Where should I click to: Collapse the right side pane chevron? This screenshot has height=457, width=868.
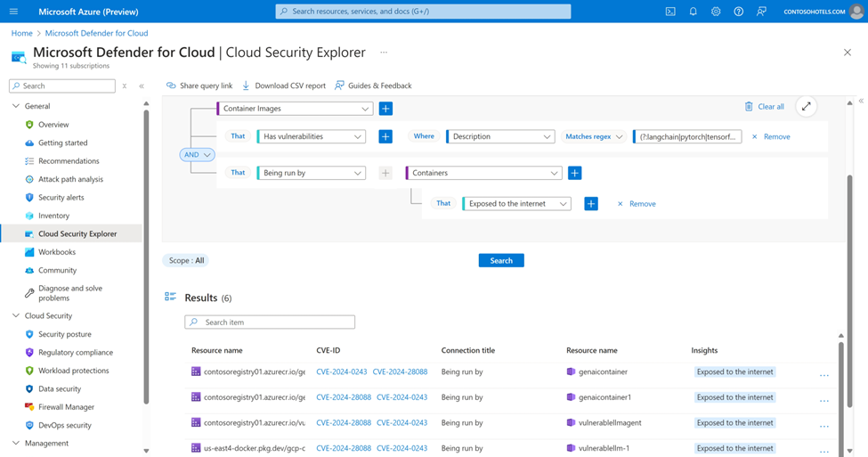[861, 101]
